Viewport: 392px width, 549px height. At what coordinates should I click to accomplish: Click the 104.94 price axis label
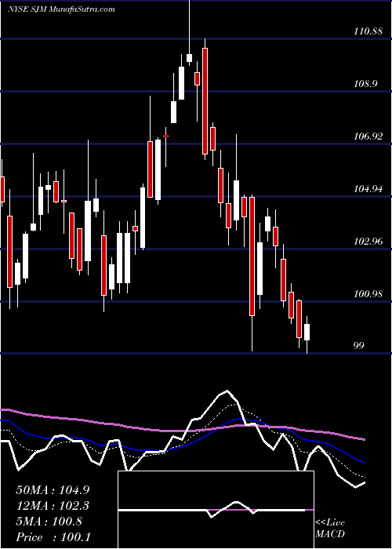(x=368, y=189)
